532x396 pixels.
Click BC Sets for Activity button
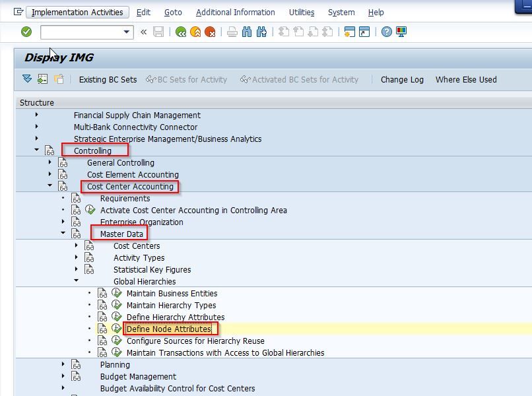pyautogui.click(x=186, y=79)
